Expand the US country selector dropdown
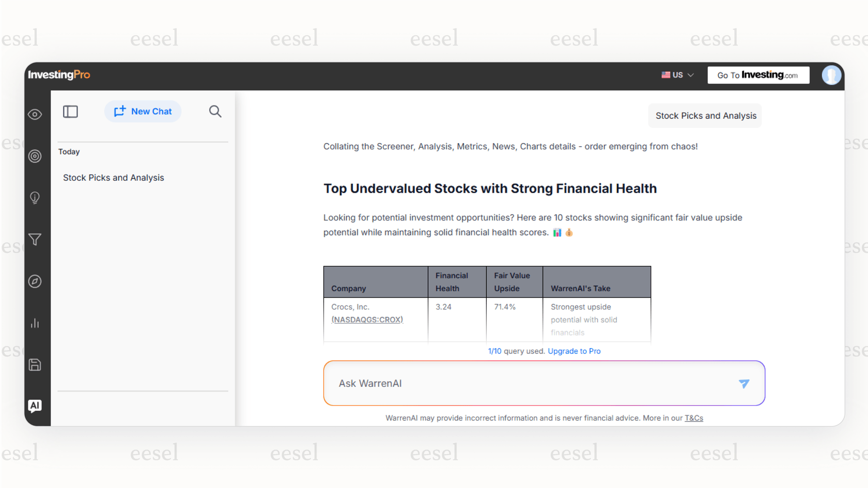Screen dimensions: 868x488 (x=677, y=75)
